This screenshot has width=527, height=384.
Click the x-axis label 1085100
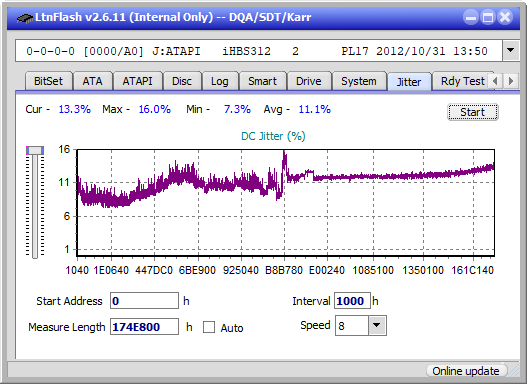[373, 270]
